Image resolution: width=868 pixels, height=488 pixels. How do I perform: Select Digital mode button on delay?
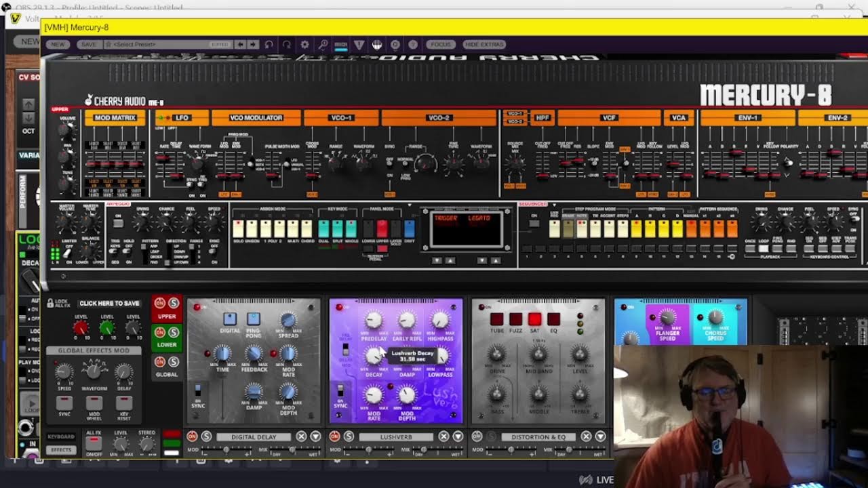click(x=230, y=319)
